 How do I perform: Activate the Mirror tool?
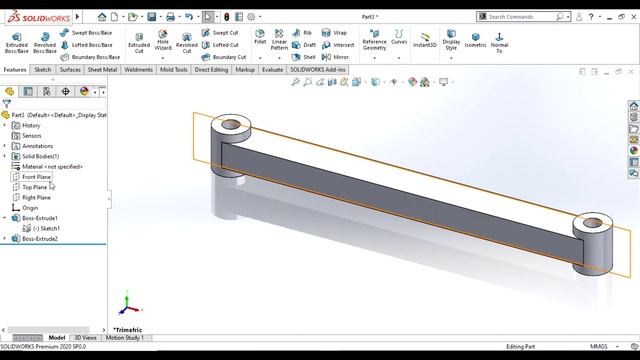[x=335, y=57]
